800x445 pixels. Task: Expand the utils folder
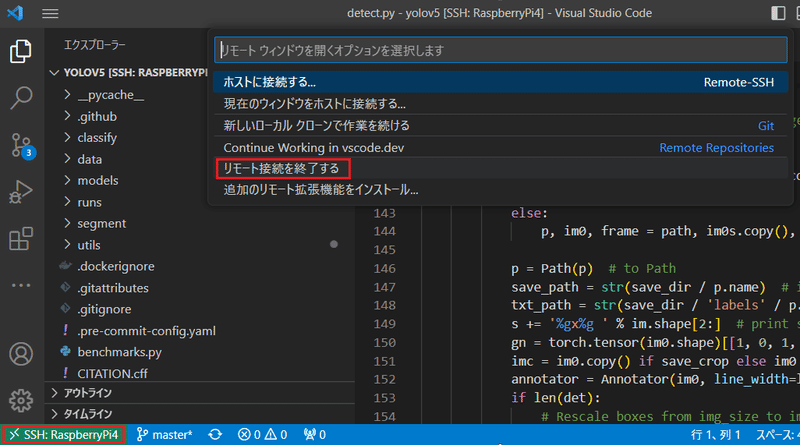(89, 245)
